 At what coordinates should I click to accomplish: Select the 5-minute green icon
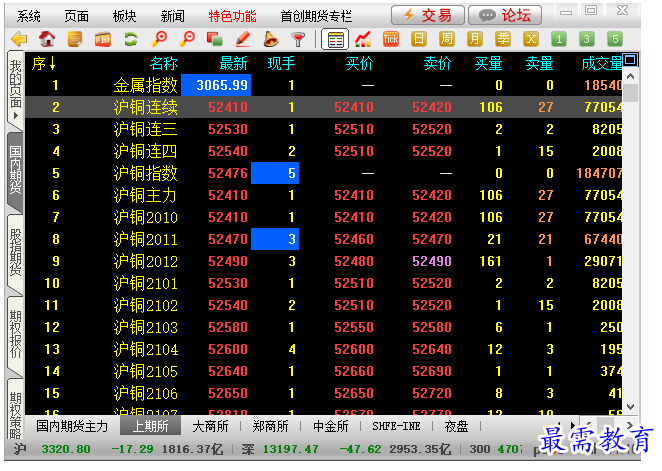615,39
